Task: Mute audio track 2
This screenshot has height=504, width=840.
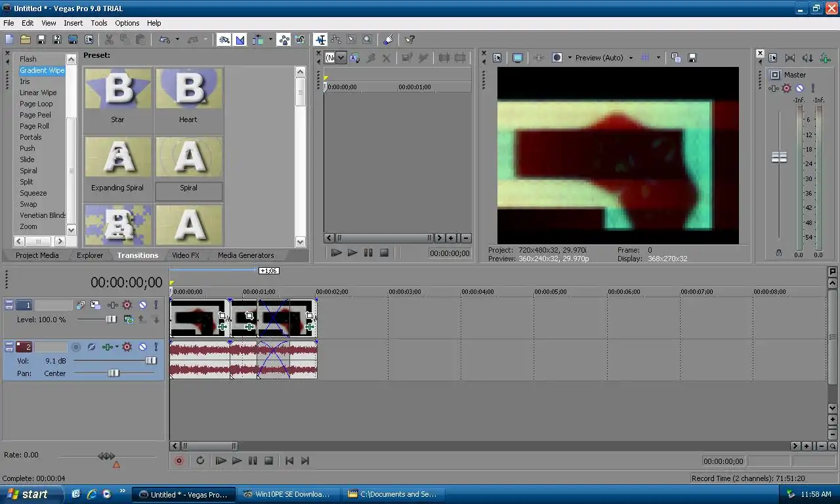Action: click(142, 347)
